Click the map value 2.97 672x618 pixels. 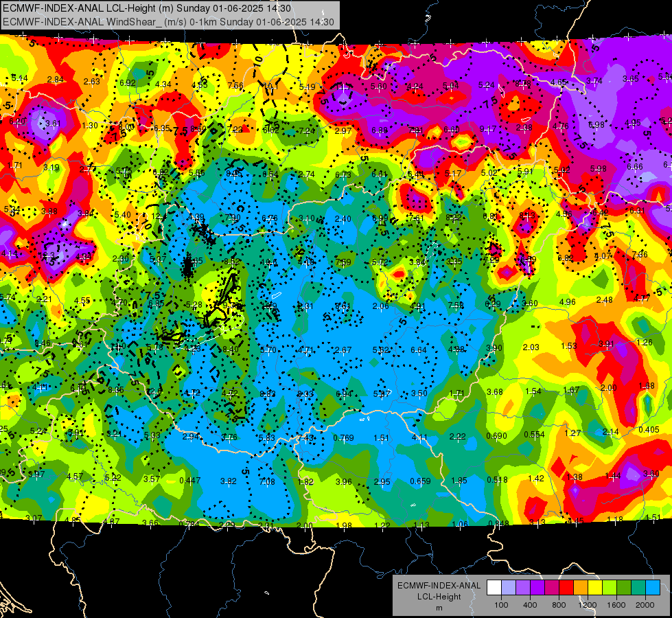[343, 130]
